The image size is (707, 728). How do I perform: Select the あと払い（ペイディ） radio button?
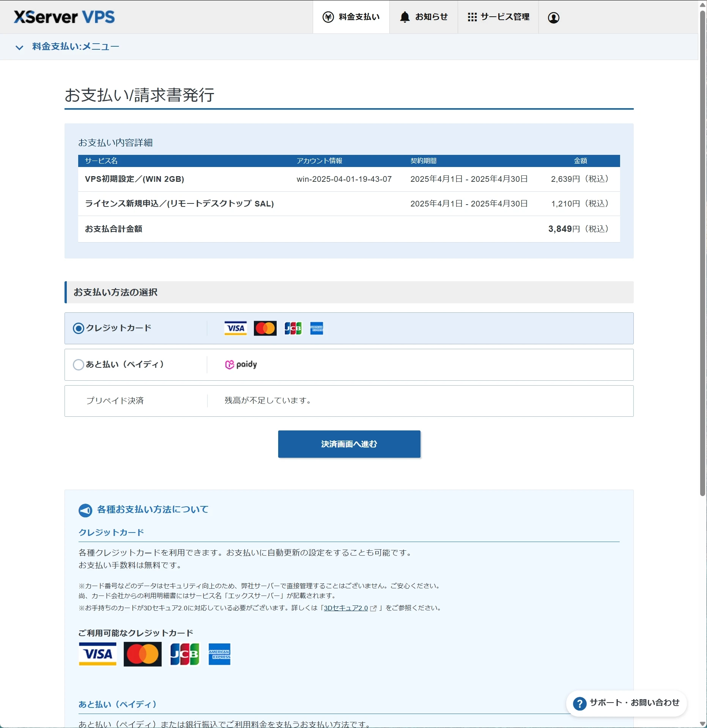tap(79, 365)
